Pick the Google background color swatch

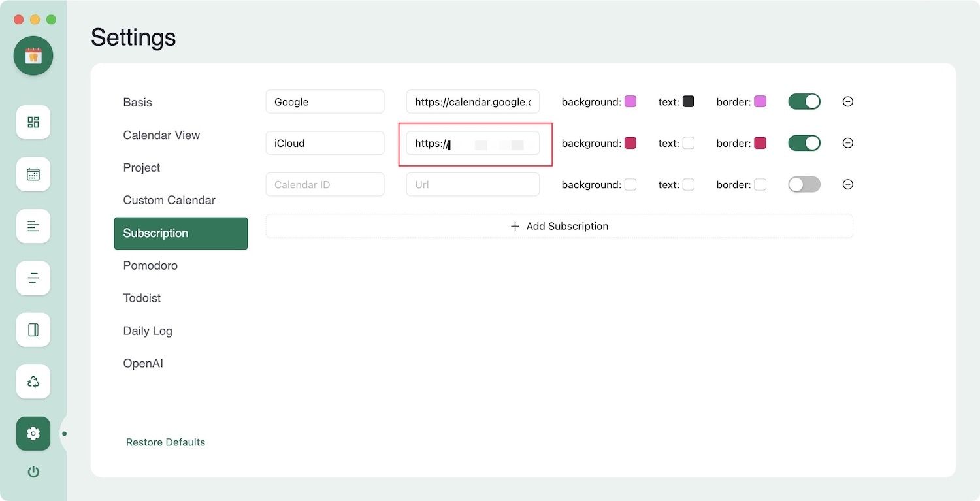coord(630,102)
